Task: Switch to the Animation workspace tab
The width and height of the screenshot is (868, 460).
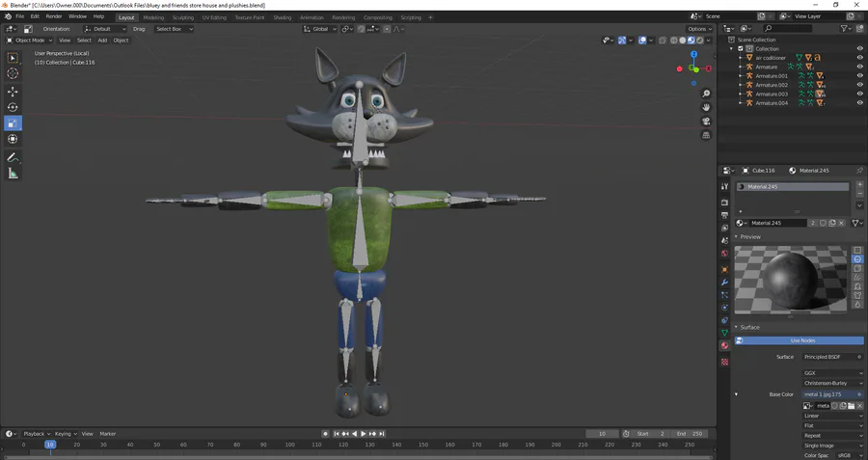Action: 312,17
